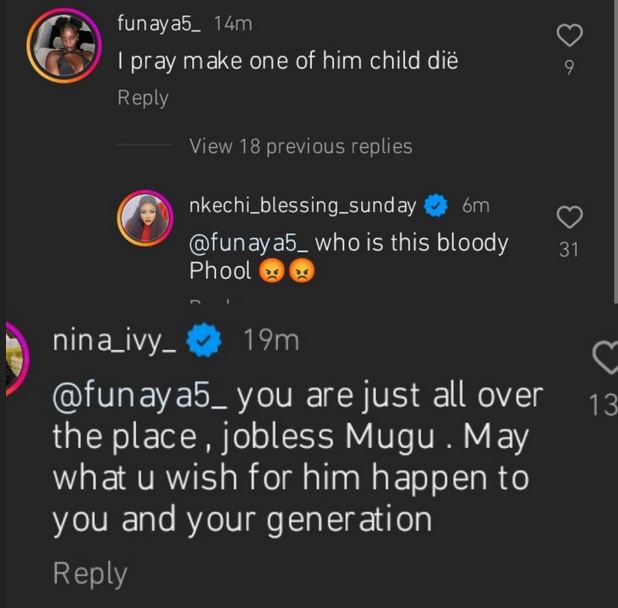Click the verified badge next to nina_ivy_
This screenshot has height=608, width=618.
(206, 341)
